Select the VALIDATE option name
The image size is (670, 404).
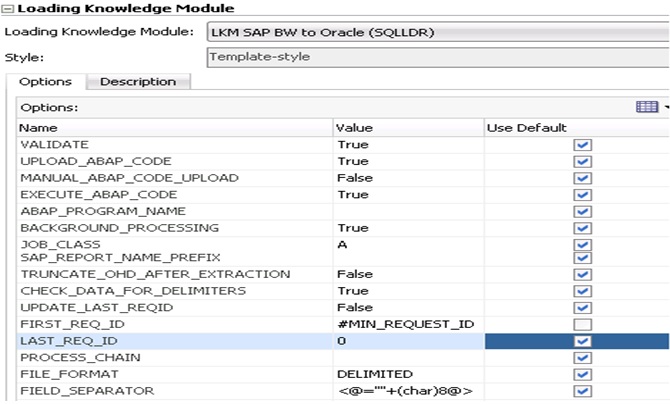54,144
